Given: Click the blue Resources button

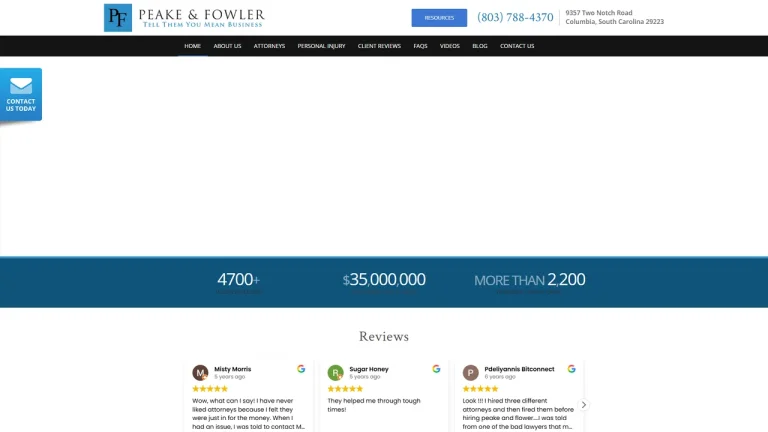Looking at the screenshot, I should tap(439, 18).
